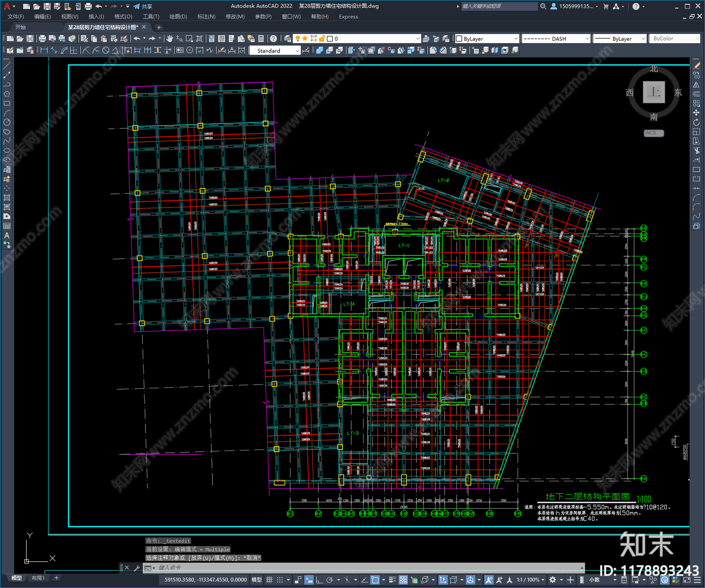Switch to the 开始 tab

21,27
